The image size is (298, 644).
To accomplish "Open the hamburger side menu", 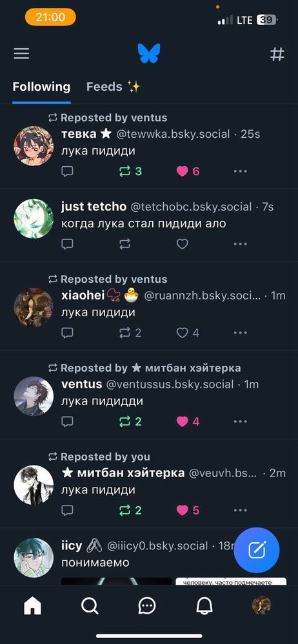I will point(21,54).
